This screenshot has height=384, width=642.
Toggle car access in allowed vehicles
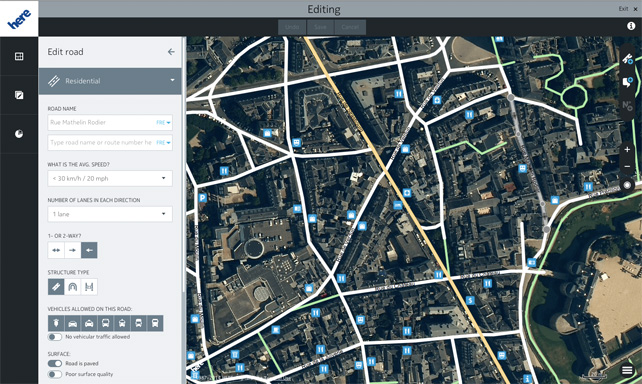click(72, 323)
